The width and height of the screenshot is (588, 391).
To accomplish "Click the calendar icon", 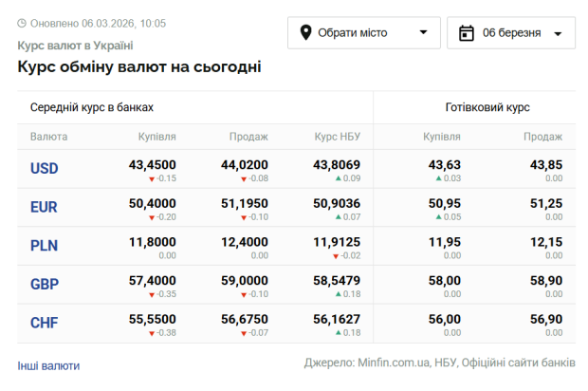I will pyautogui.click(x=466, y=33).
